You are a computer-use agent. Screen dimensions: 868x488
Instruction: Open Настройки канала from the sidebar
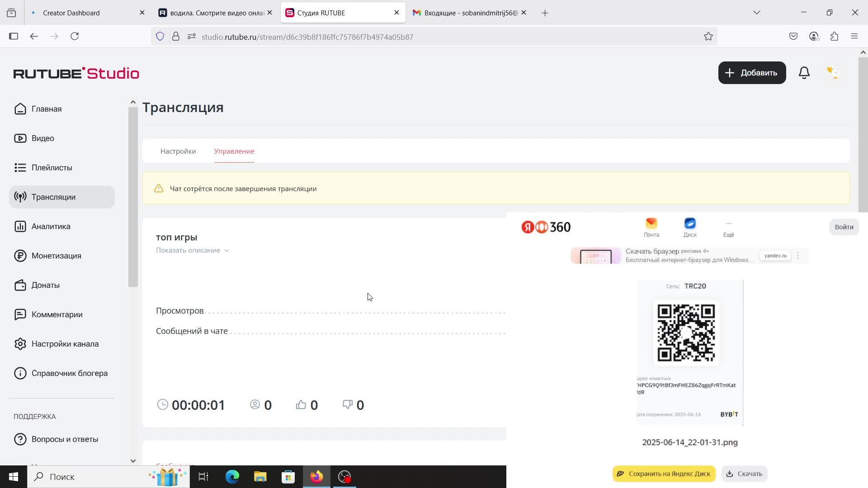coord(65,343)
